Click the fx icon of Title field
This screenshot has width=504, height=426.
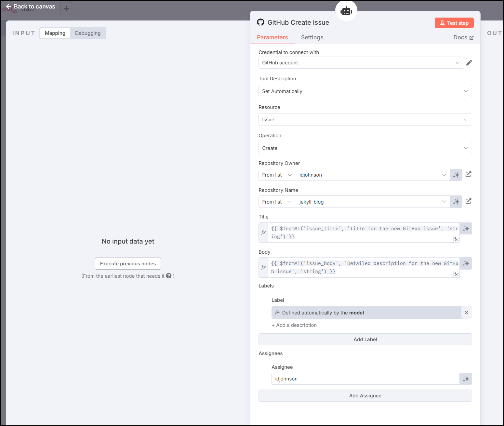(263, 233)
